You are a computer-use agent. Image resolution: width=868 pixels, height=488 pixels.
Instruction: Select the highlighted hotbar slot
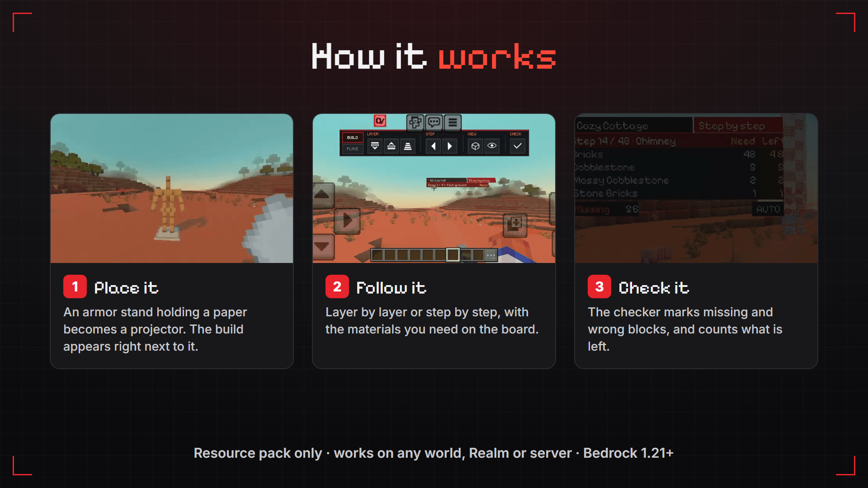(x=453, y=255)
